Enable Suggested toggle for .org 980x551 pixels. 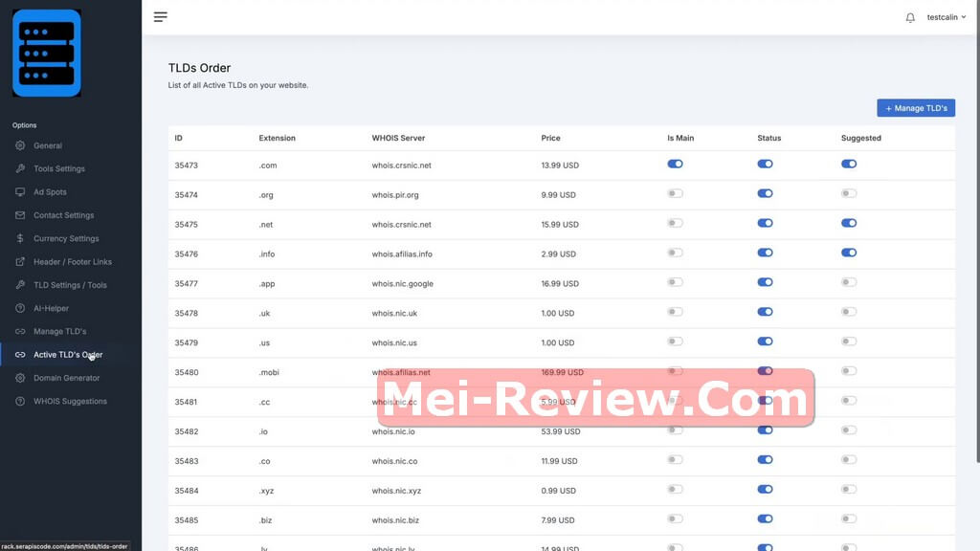click(x=849, y=193)
